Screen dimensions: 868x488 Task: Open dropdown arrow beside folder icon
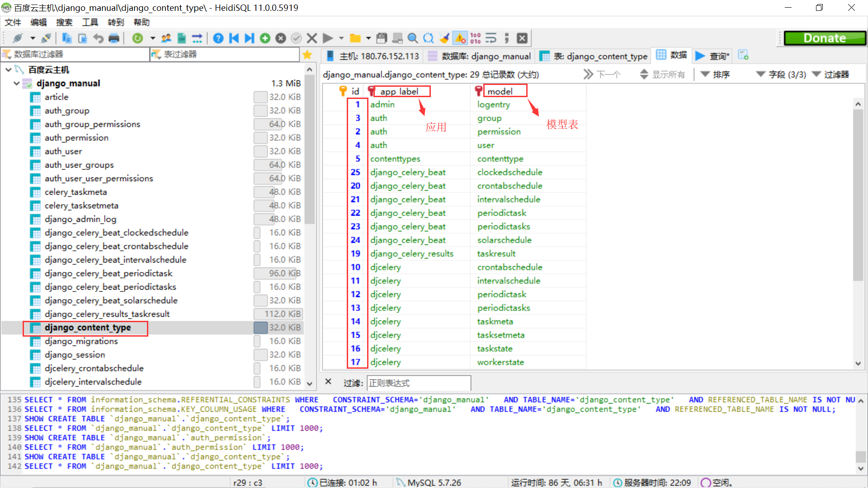tap(368, 38)
